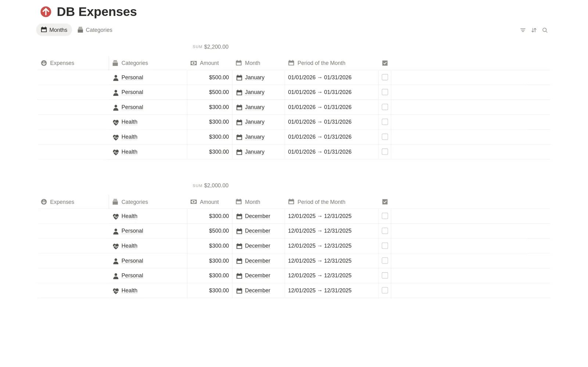Open the Personal link in the first January row

[132, 78]
